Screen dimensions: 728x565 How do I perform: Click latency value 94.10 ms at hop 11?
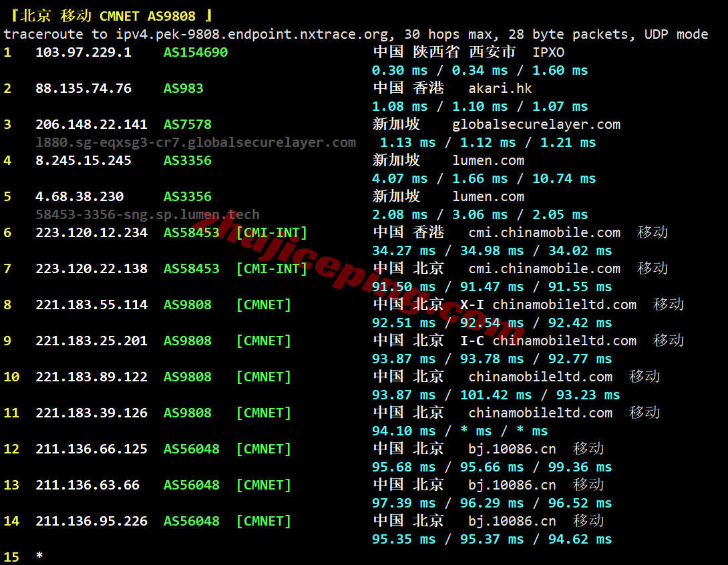pos(404,431)
